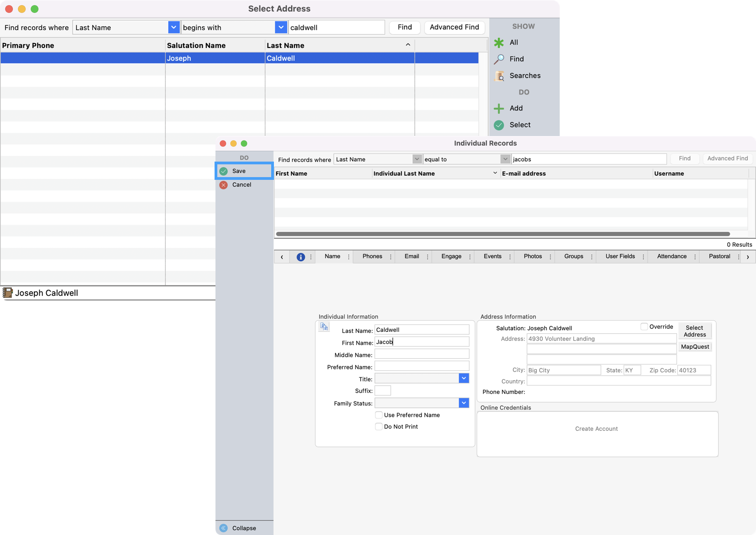Click the Find magnifier icon in Show panel
Screen dimensions: 756x535
pos(499,59)
